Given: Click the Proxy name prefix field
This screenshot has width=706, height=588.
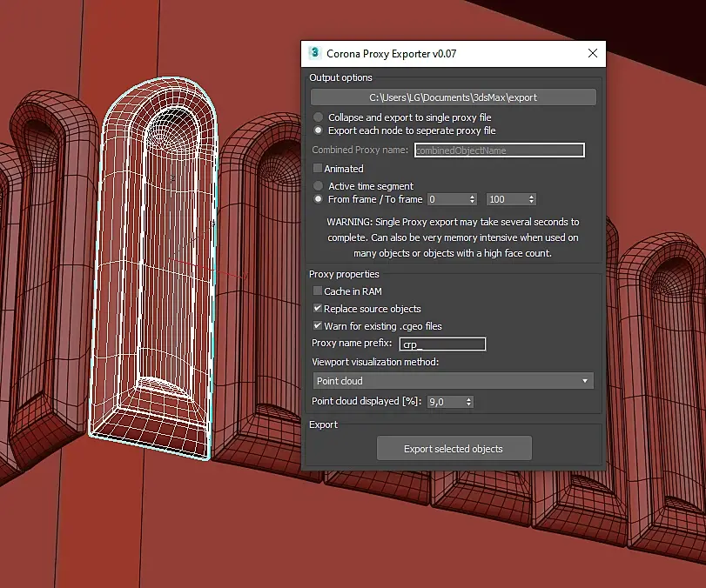Looking at the screenshot, I should point(442,344).
